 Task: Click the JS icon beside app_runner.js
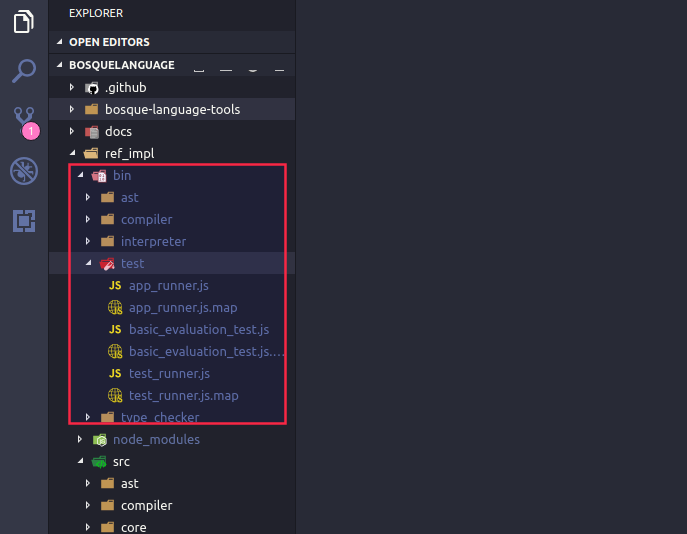tap(115, 286)
